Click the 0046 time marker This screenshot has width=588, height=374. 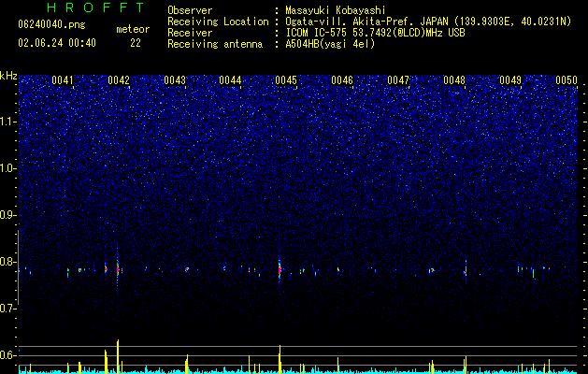tap(342, 80)
